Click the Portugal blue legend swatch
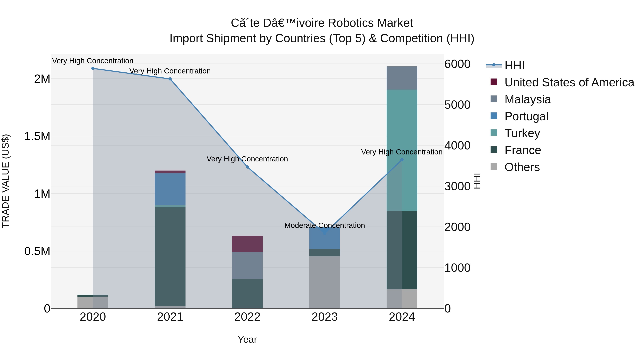This screenshot has width=644, height=362. pos(494,116)
